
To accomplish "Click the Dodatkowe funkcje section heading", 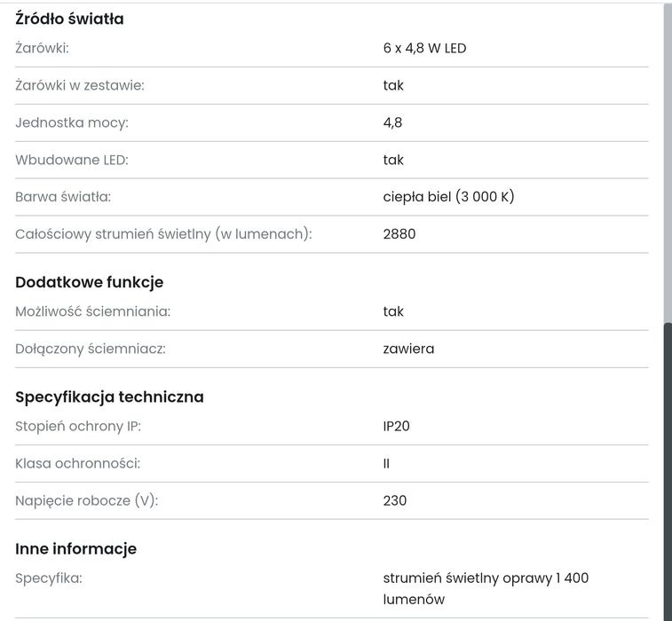I will (89, 282).
